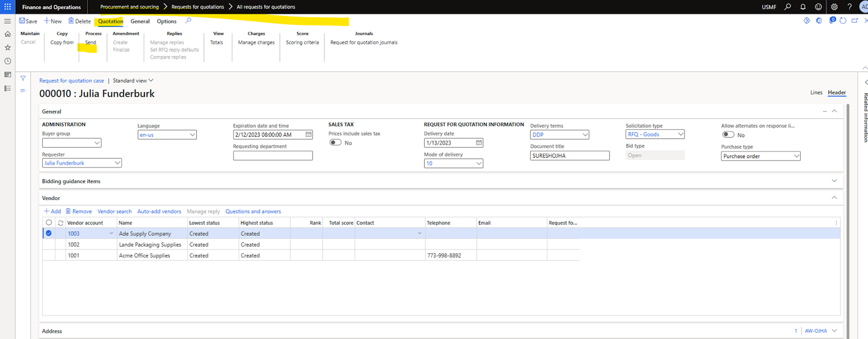Expand the hamburger navigation pane

click(8, 21)
